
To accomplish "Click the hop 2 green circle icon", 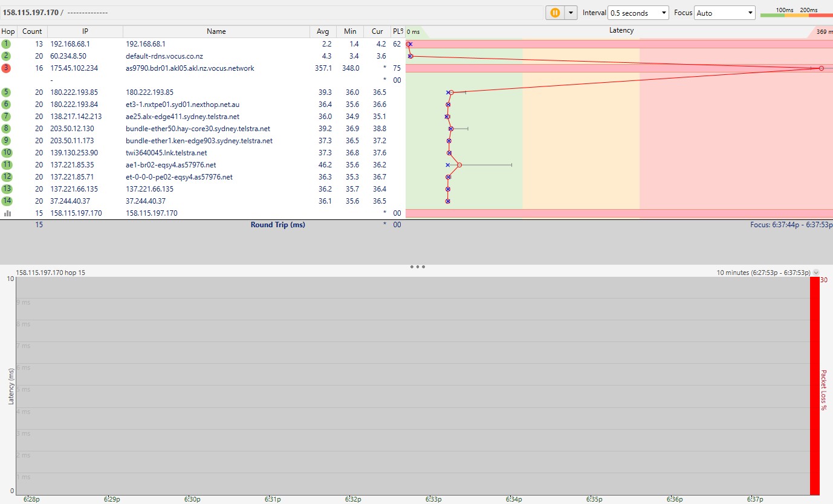I will click(x=7, y=56).
